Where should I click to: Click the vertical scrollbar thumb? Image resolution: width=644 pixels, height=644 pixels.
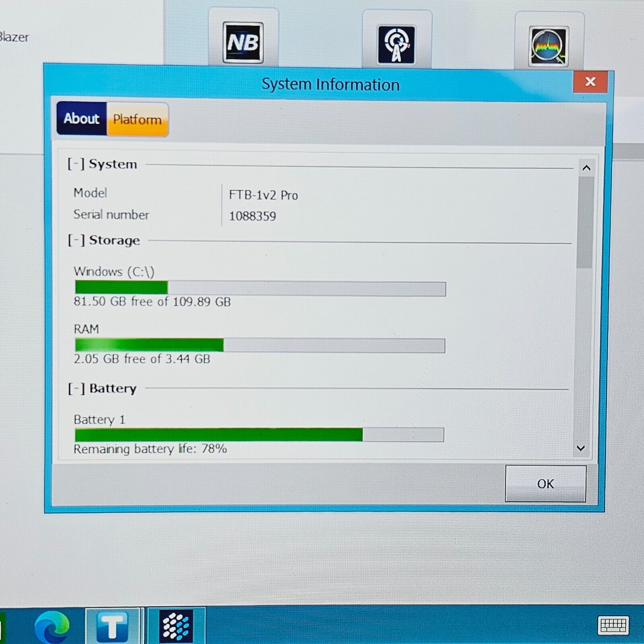pos(585,221)
